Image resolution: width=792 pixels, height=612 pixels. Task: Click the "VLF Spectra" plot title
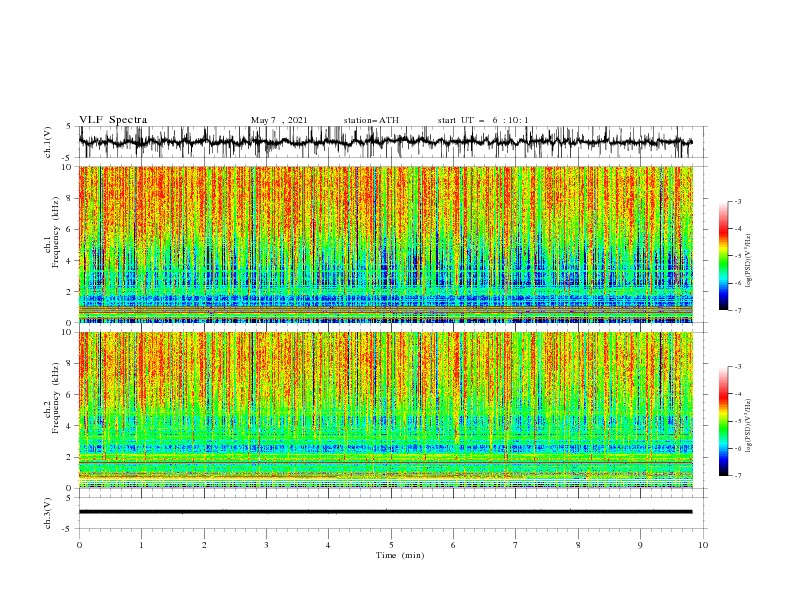point(113,120)
